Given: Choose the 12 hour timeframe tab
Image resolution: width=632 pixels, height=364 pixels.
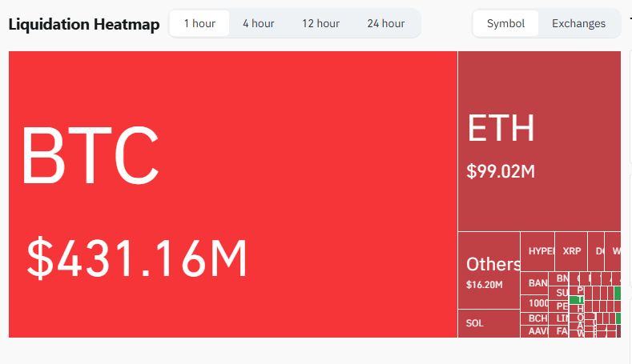Looking at the screenshot, I should (320, 23).
